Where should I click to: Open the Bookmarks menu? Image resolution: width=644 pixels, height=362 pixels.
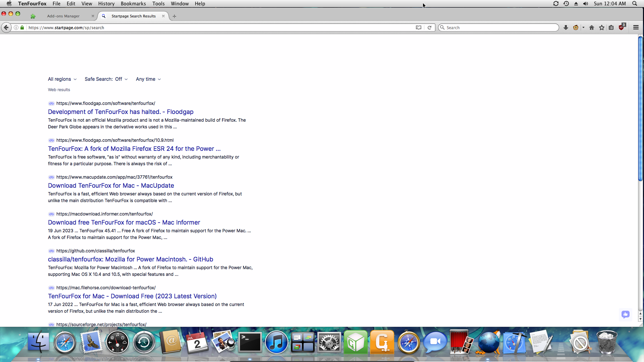133,4
